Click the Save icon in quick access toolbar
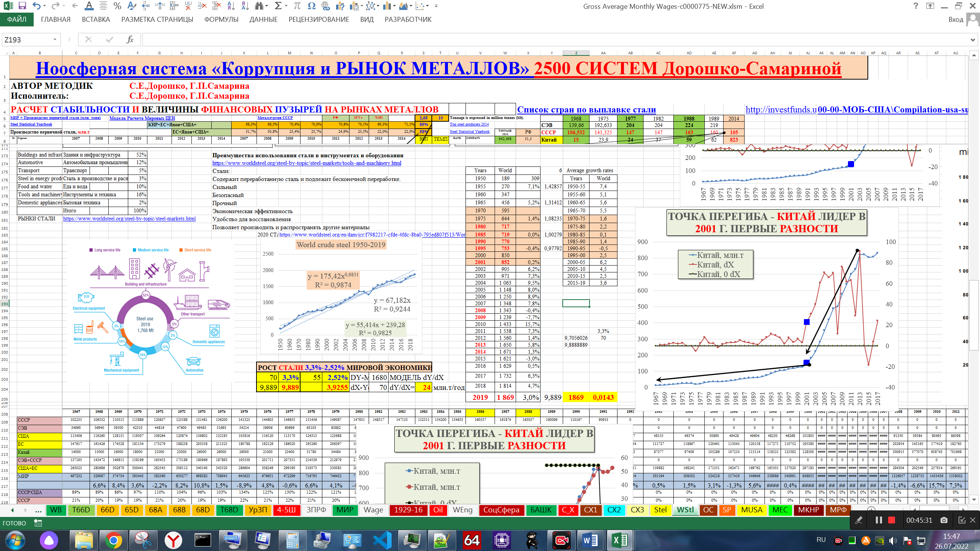The height and width of the screenshot is (551, 980). coord(22,6)
